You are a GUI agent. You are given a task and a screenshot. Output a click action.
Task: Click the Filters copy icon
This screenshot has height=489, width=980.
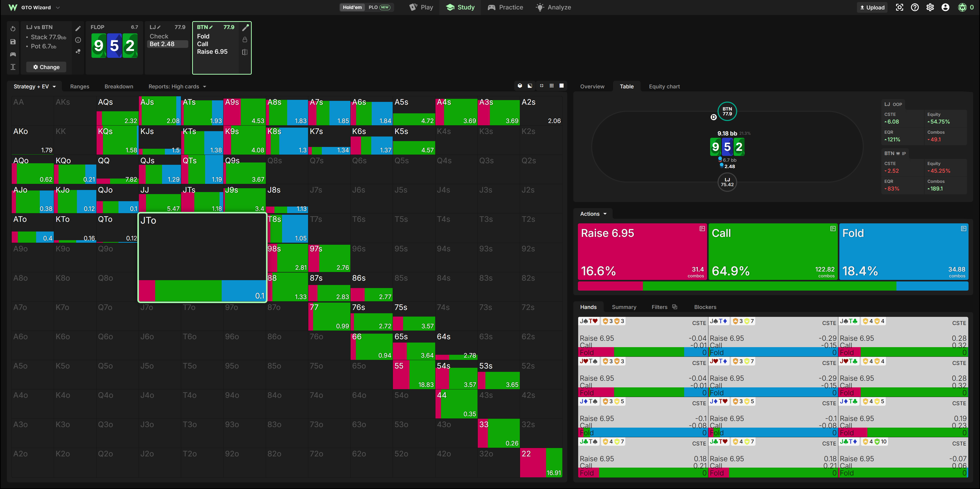pos(675,307)
